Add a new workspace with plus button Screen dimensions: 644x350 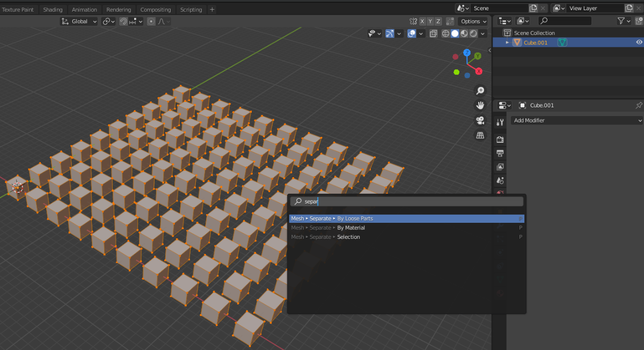[212, 10]
